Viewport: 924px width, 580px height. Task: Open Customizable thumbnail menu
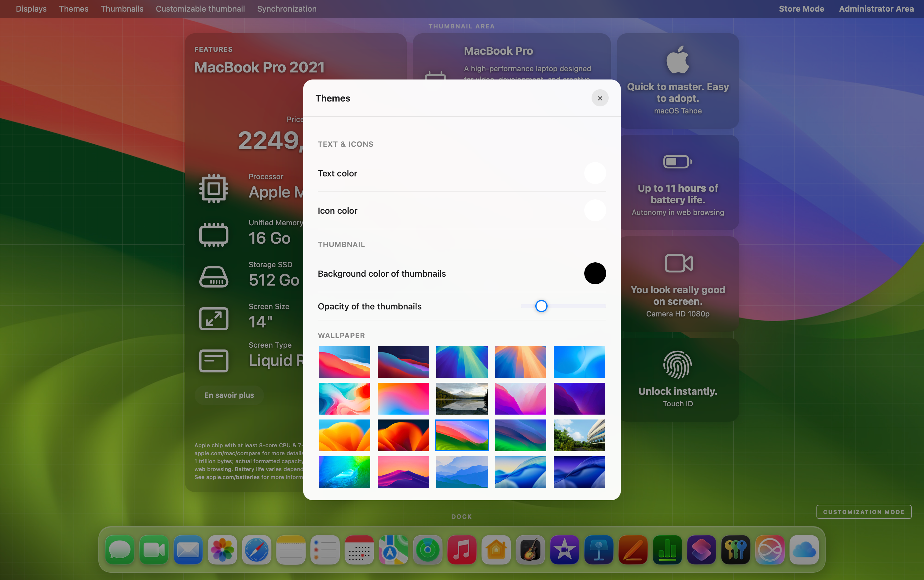200,9
